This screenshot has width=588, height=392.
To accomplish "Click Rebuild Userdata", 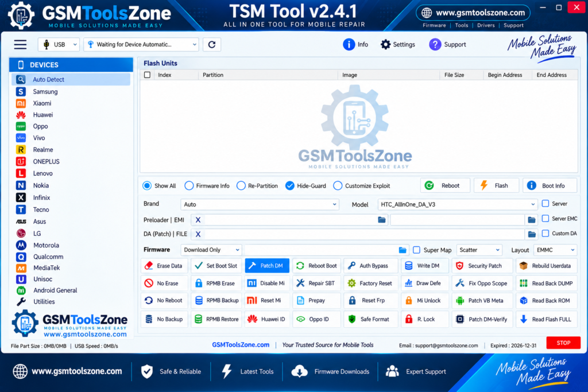I will (546, 266).
